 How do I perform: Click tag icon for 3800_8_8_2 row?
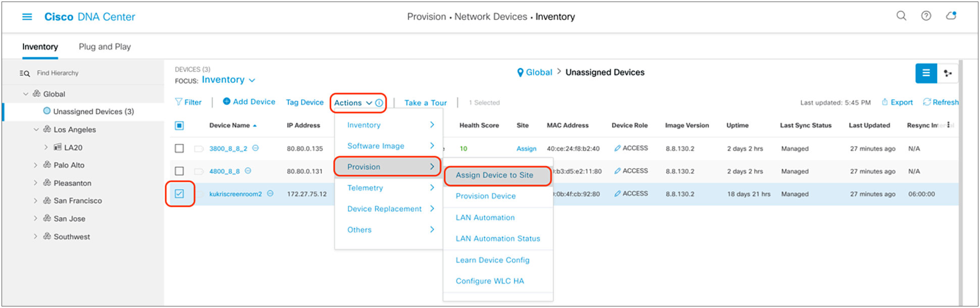[x=199, y=148]
